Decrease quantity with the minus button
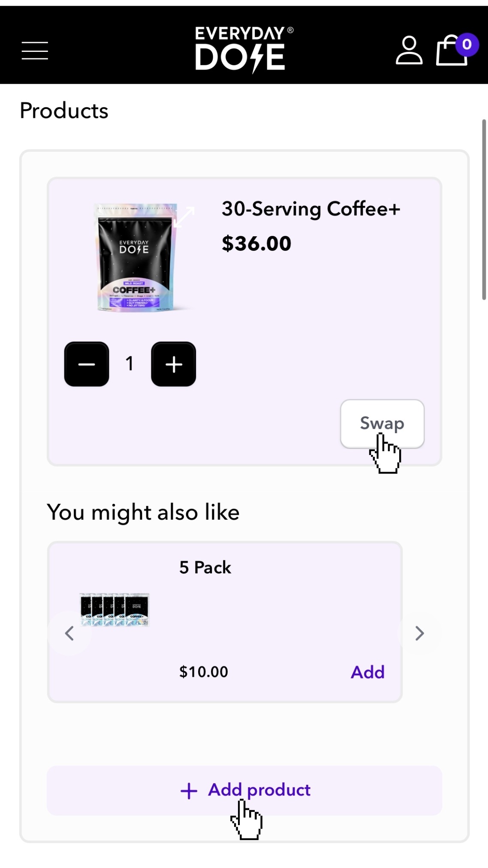488x868 pixels. 87,364
